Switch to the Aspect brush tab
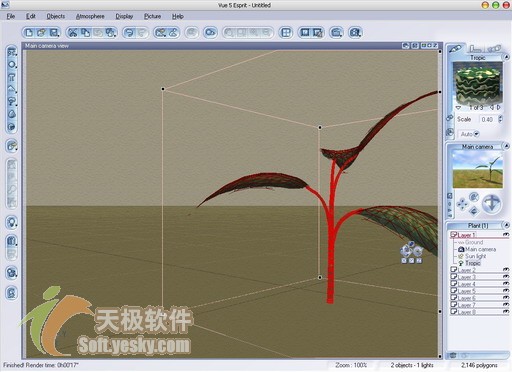 coord(455,49)
